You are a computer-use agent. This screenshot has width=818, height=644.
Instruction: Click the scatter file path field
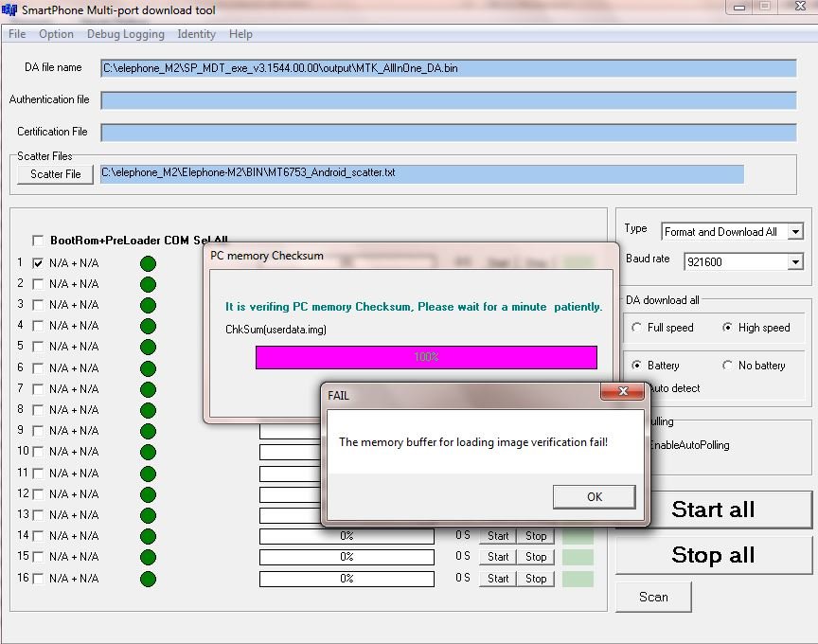(422, 174)
